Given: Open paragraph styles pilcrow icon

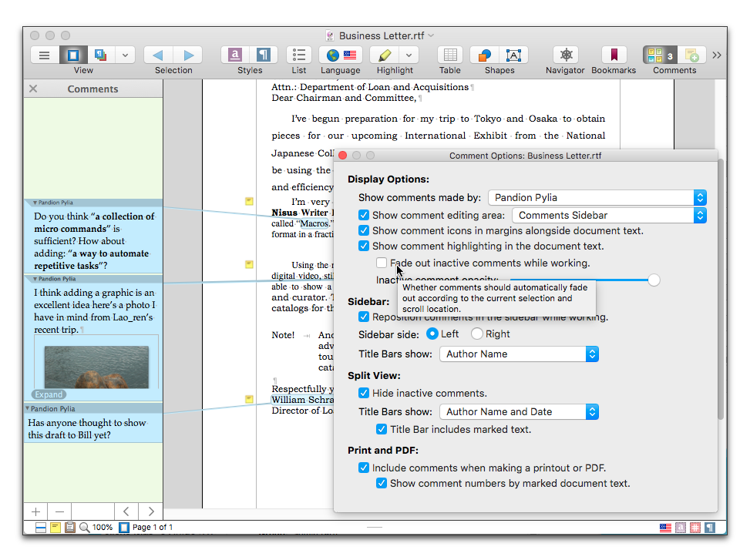Looking at the screenshot, I should point(263,55).
